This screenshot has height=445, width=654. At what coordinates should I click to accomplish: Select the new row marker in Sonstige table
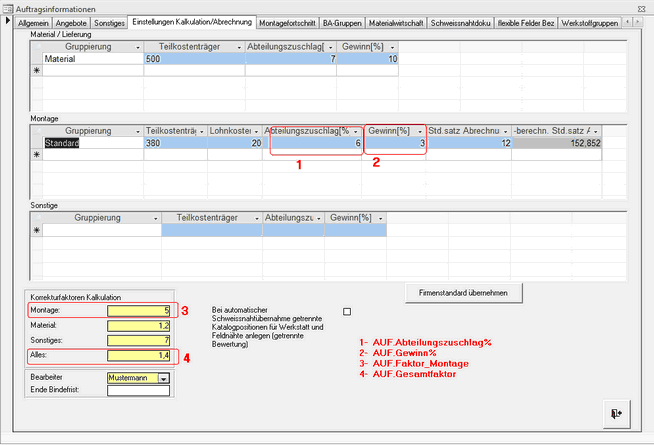(x=37, y=230)
